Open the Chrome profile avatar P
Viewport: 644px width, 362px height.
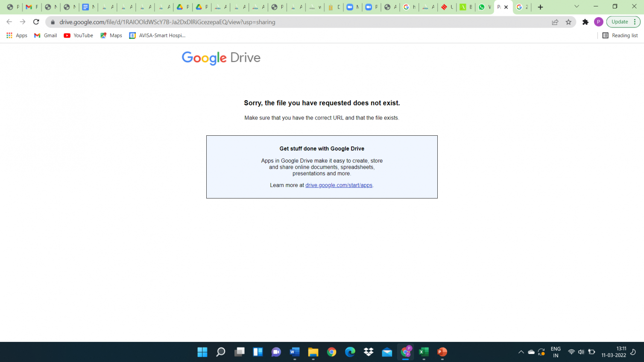coord(599,22)
